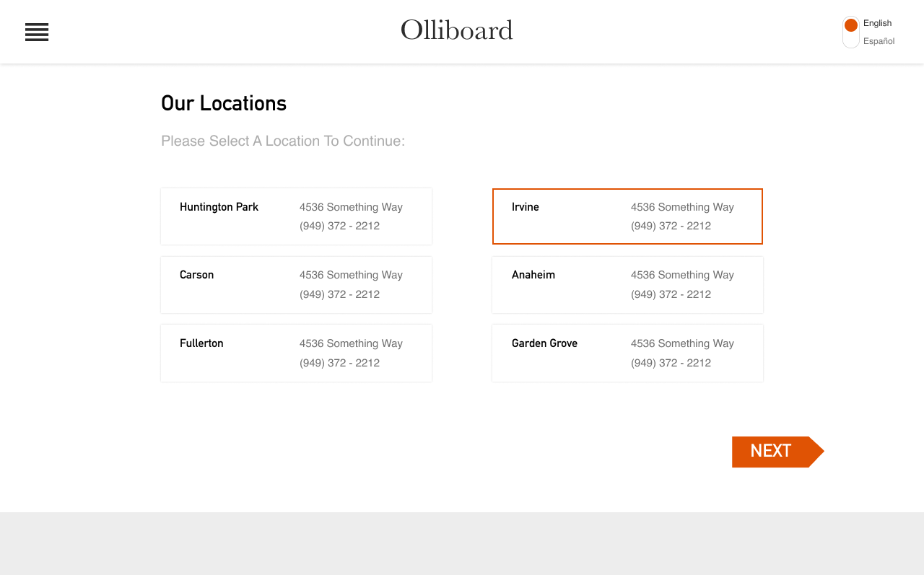The width and height of the screenshot is (924, 575).
Task: Select the Huntington Park location
Action: tap(296, 216)
